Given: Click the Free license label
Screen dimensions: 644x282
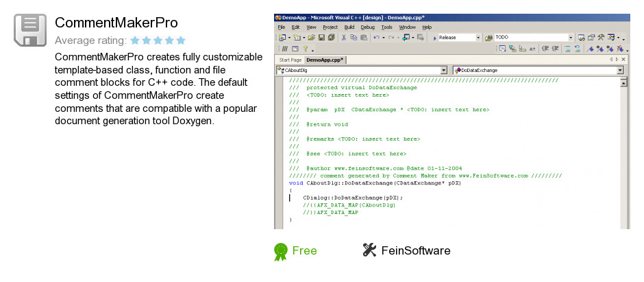Looking at the screenshot, I should [304, 250].
